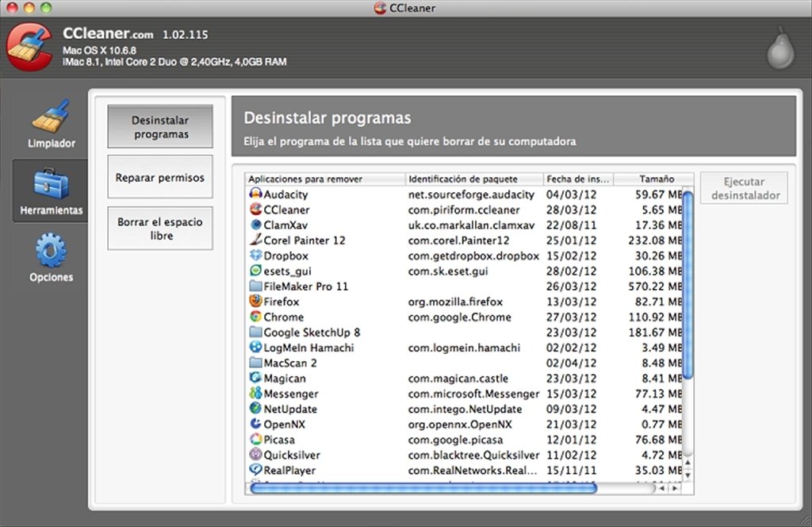Click the 570.22 MB size value

pyautogui.click(x=655, y=286)
